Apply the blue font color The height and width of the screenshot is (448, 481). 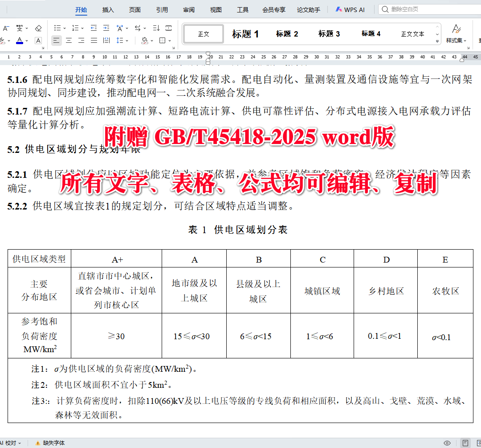pyautogui.click(x=20, y=40)
